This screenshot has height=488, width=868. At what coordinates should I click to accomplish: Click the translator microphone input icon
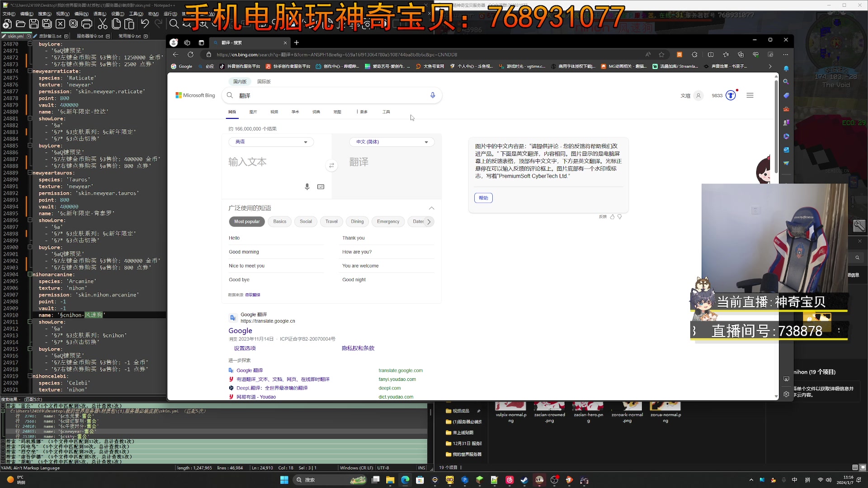pos(307,187)
